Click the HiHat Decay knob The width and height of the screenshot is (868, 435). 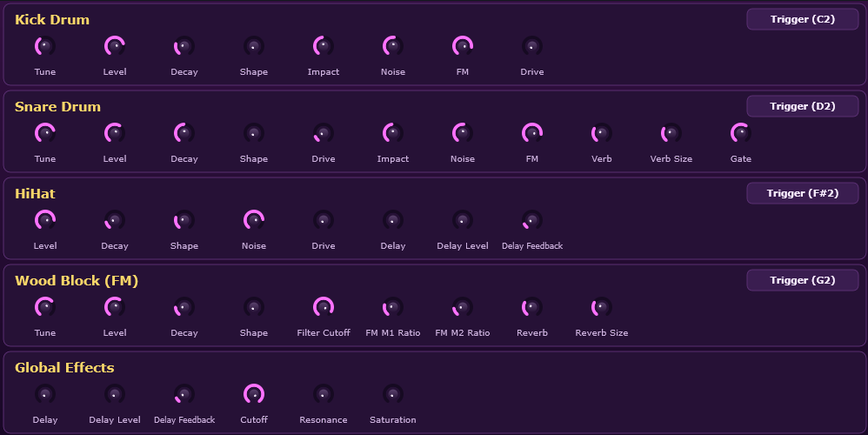click(x=115, y=220)
